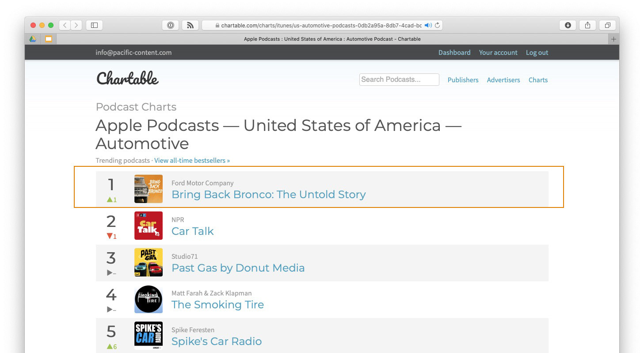The image size is (644, 353).
Task: Click Spike's Car Radio artwork
Action: coord(149,336)
